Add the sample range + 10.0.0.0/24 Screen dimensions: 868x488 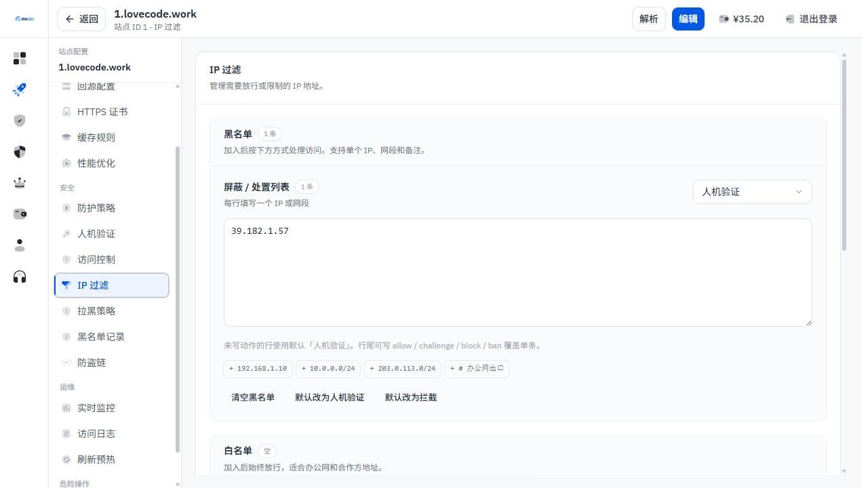pyautogui.click(x=328, y=369)
